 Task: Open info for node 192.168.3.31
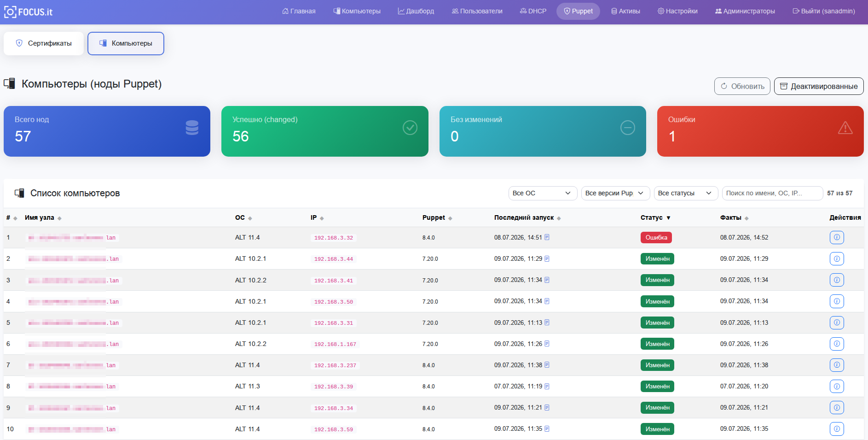coord(837,323)
